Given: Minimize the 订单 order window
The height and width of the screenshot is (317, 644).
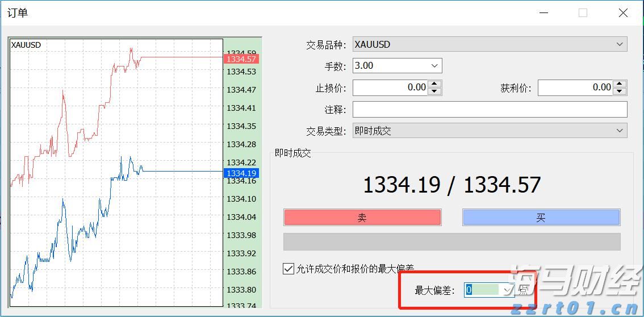Looking at the screenshot, I should point(544,13).
